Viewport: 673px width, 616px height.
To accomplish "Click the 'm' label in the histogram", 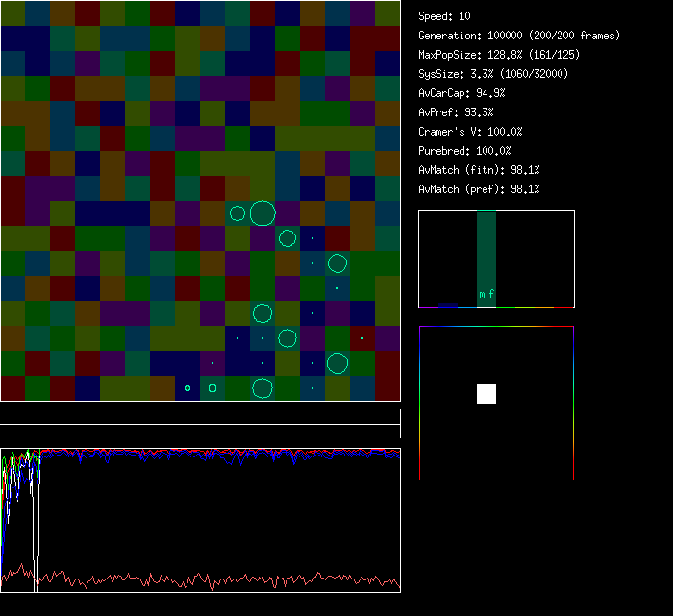I will (x=482, y=294).
